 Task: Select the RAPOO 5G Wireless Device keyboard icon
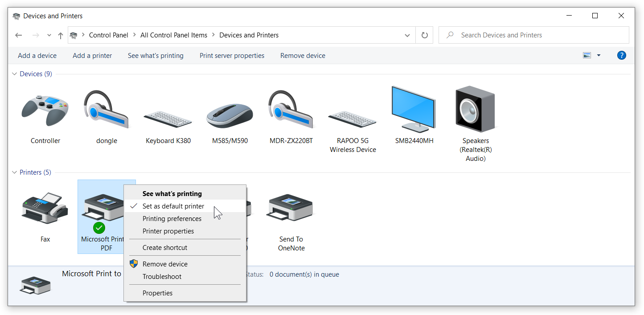353,119
